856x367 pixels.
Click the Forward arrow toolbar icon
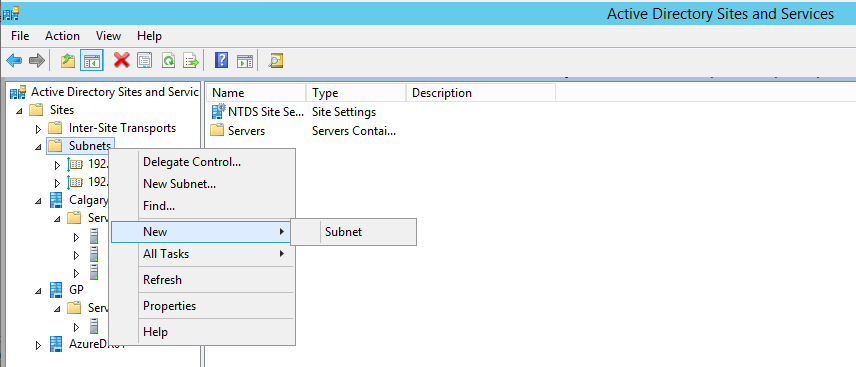coord(37,60)
